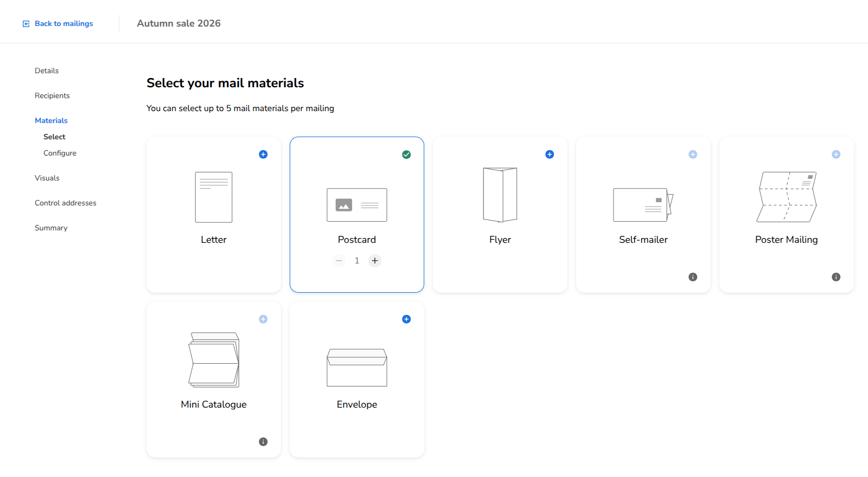The width and height of the screenshot is (868, 477).
Task: Click the Postcard illustration
Action: tap(357, 205)
